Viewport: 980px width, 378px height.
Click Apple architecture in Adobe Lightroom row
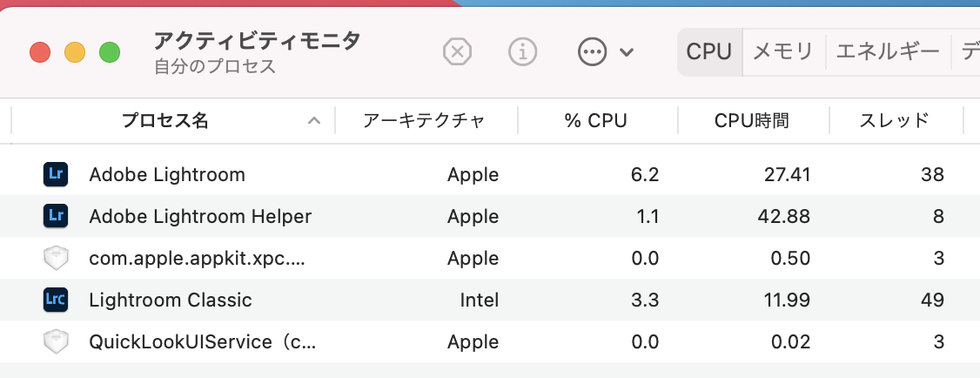pyautogui.click(x=473, y=174)
